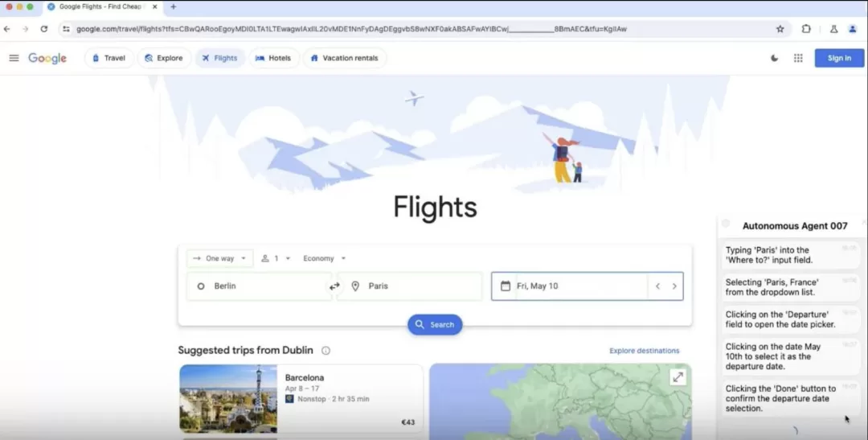Expand the Economy class dropdown

[x=325, y=258]
